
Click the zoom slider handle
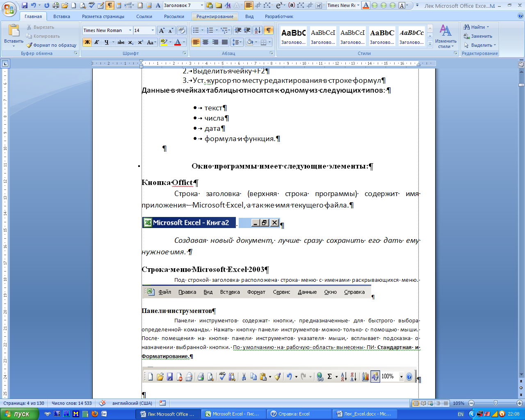click(495, 403)
